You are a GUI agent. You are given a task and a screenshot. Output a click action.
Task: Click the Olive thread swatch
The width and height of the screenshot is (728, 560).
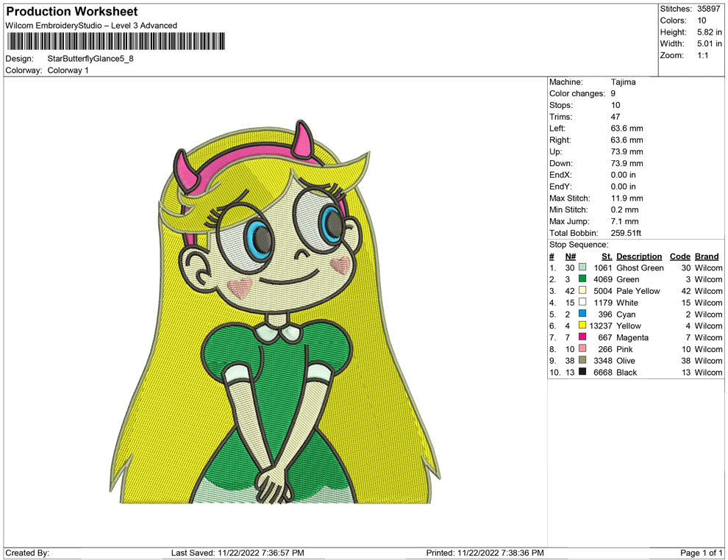(582, 360)
